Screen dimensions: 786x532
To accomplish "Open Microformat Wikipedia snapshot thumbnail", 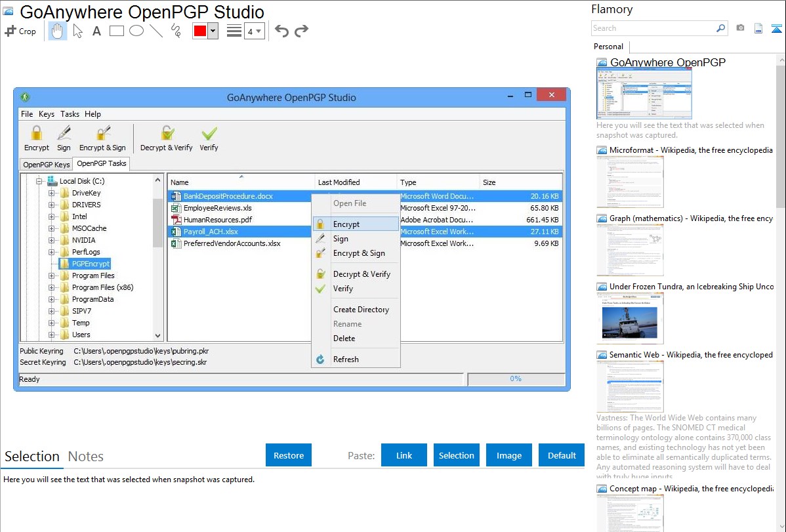I will pyautogui.click(x=630, y=182).
